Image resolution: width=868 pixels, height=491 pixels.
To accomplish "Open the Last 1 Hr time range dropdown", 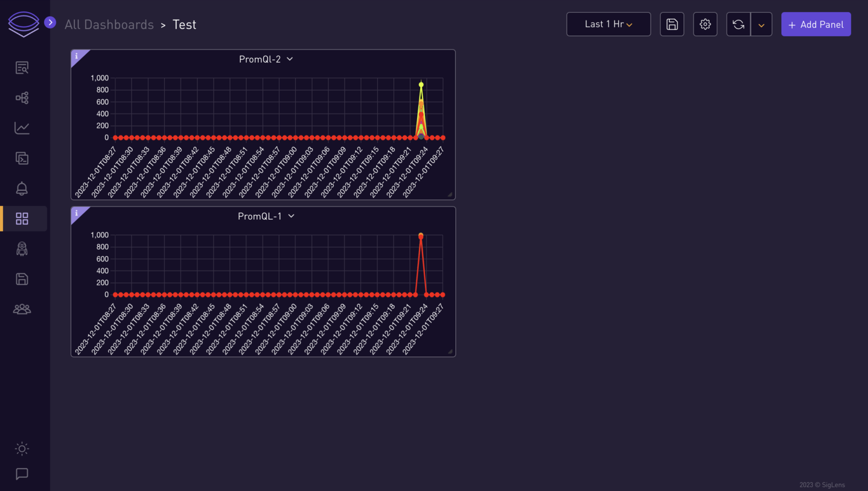I will click(608, 24).
